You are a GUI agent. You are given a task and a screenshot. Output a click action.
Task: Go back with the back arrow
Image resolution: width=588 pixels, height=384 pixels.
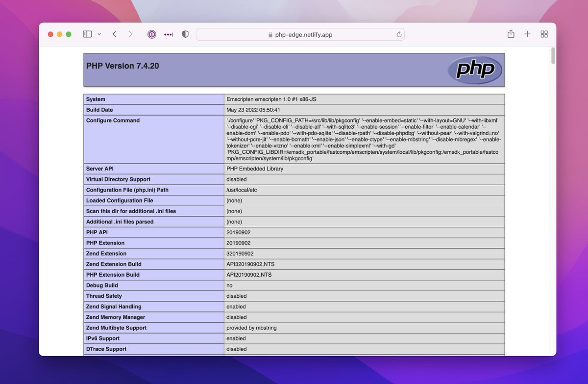point(114,34)
